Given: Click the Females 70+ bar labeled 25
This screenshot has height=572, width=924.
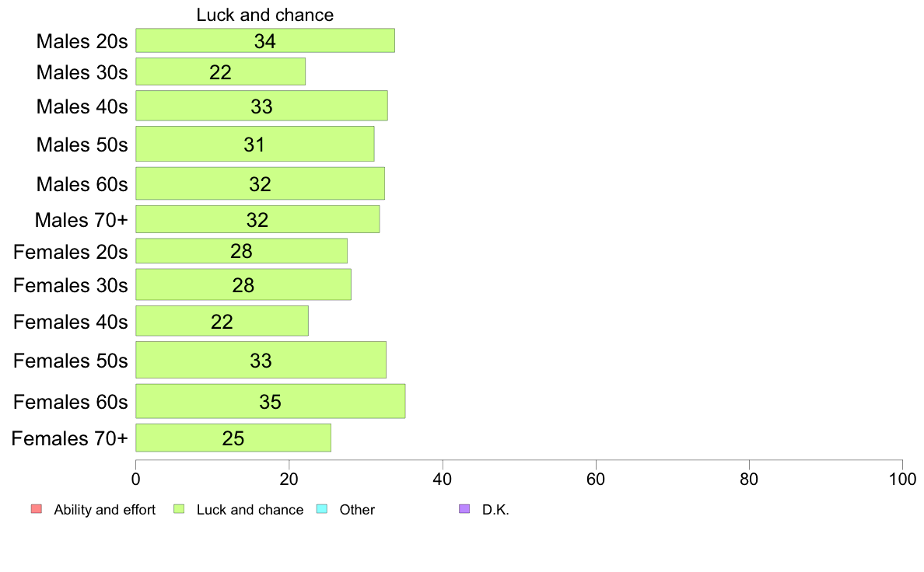Looking at the screenshot, I should point(233,438).
